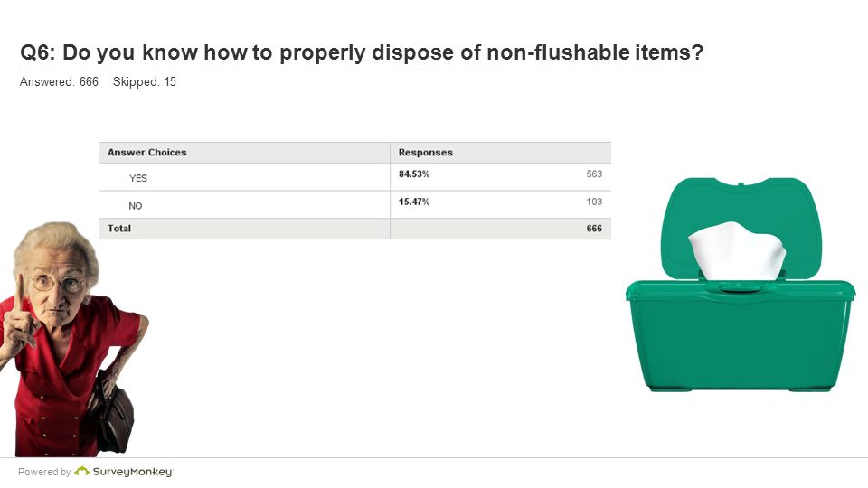Click the green wipes container image
This screenshot has height=488, width=868.
[x=741, y=285]
